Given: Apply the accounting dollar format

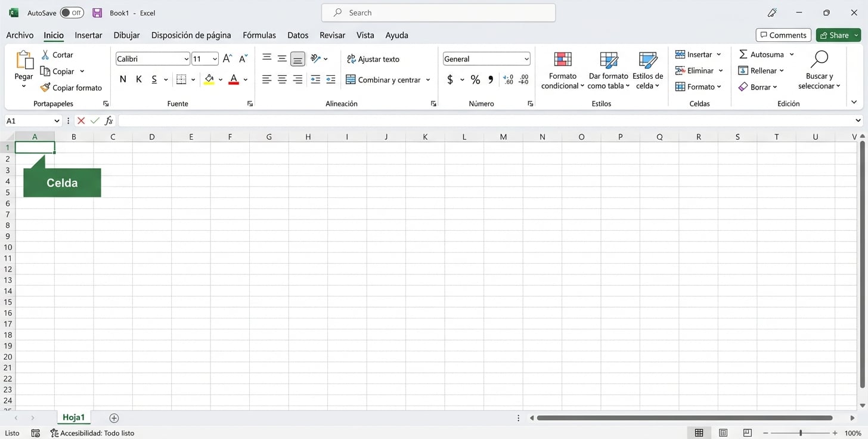Looking at the screenshot, I should click(450, 79).
